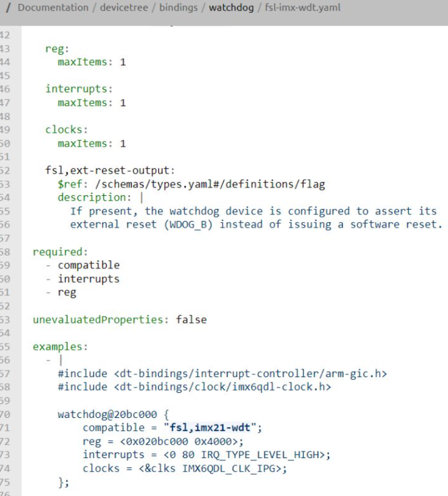The image size is (448, 496).
Task: Click line number beside "examples:"
Action: coord(4,347)
